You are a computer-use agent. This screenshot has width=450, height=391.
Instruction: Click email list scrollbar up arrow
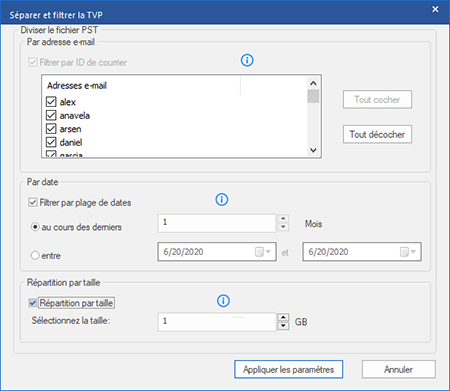tap(313, 83)
